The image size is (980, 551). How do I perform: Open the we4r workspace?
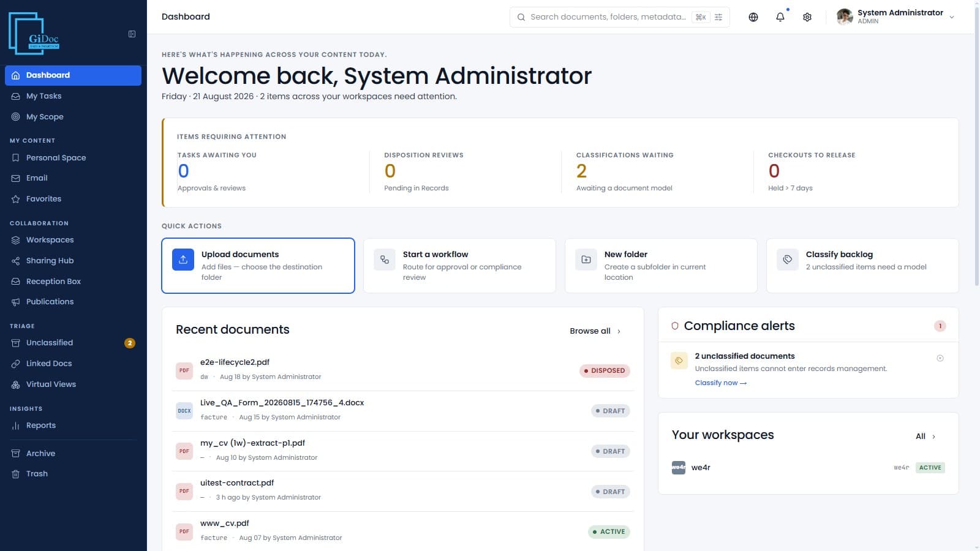tap(809, 468)
